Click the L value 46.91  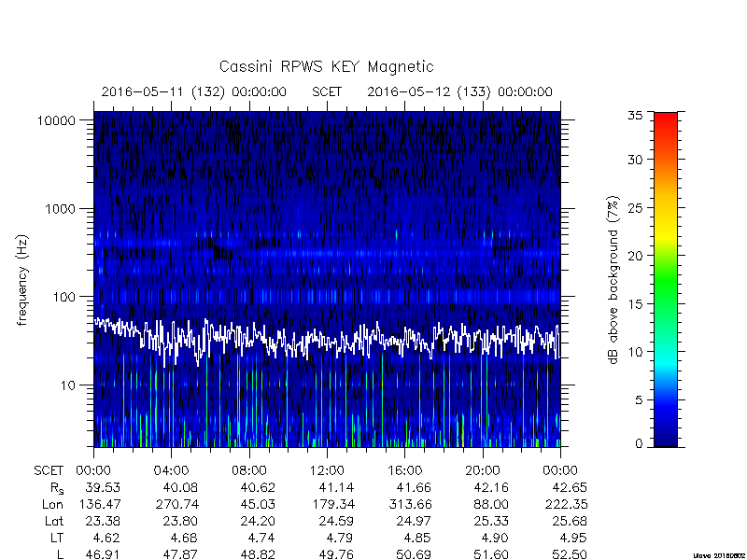(103, 554)
